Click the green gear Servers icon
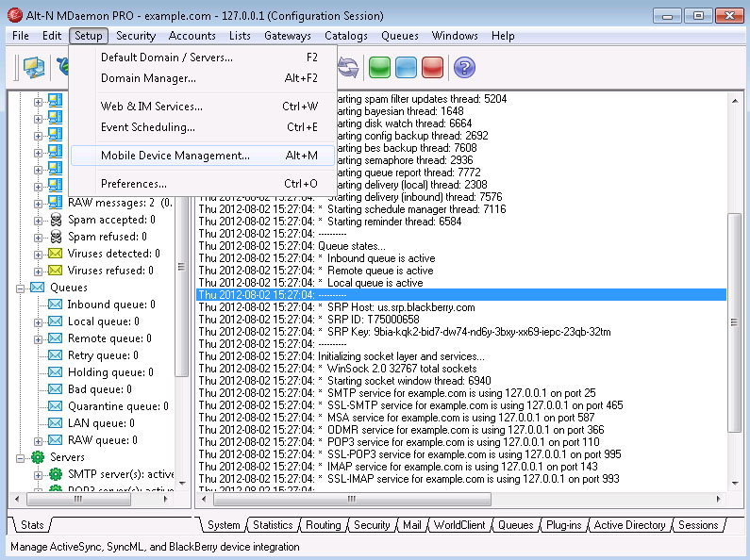The image size is (750, 560). 38,457
